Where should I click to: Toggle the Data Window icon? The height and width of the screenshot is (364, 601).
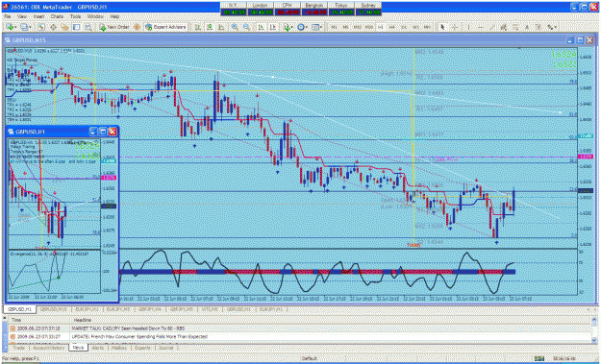pyautogui.click(x=53, y=27)
